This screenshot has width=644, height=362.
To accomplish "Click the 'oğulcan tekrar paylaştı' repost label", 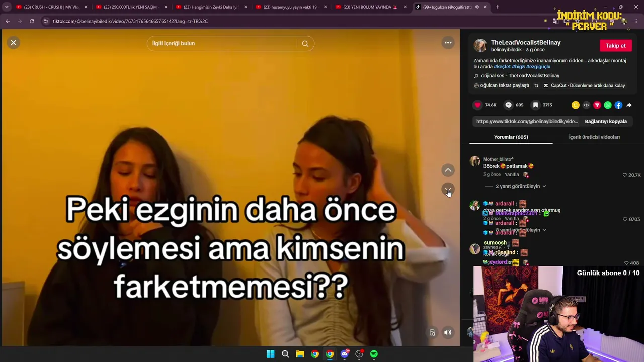I will tap(505, 86).
